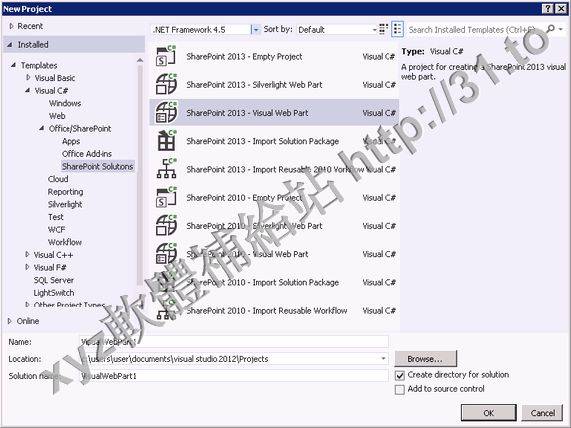This screenshot has height=428, width=571.
Task: Select "SharePoint 2013 - Empty Project" template name
Action: click(x=244, y=56)
